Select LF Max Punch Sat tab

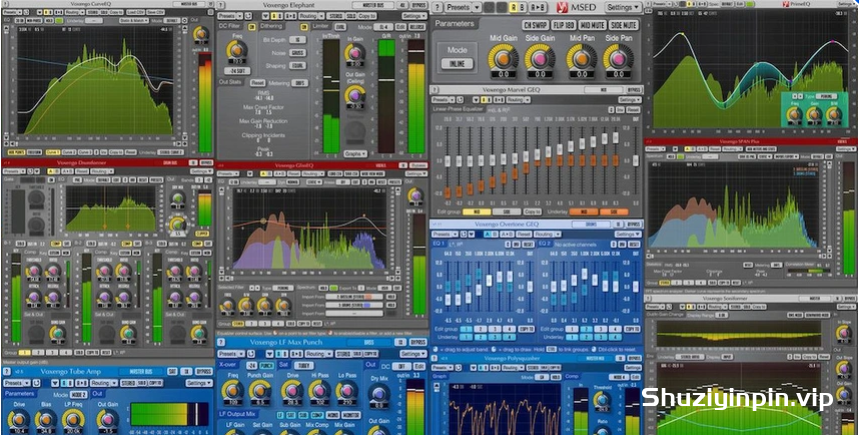pyautogui.click(x=283, y=365)
